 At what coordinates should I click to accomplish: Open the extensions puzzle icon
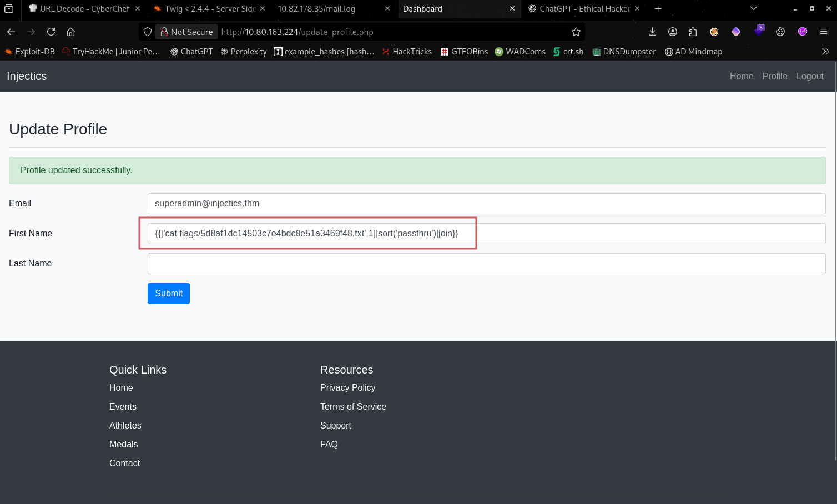tap(693, 32)
